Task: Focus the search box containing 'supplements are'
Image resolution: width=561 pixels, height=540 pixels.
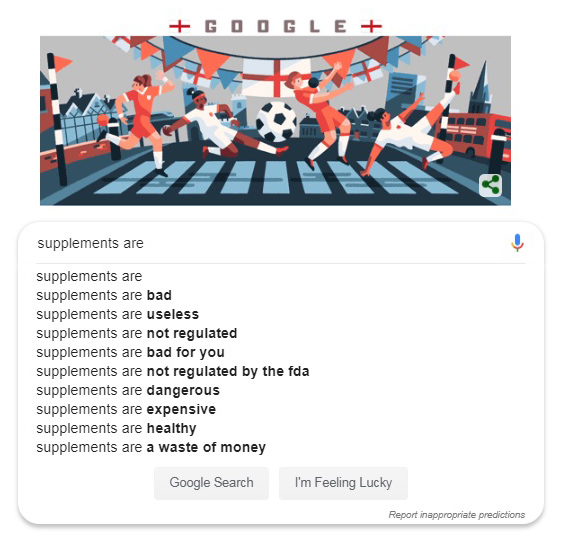Action: (x=272, y=243)
